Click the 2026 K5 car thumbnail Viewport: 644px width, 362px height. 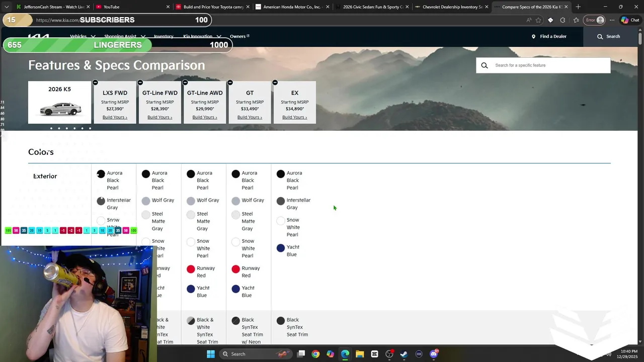pos(60,108)
